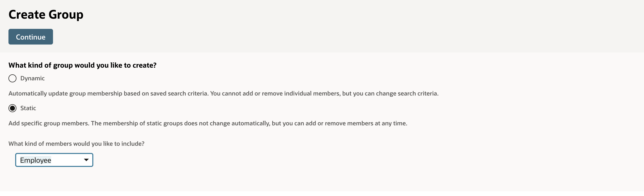The height and width of the screenshot is (196, 644).
Task: Click the empty Dynamic radio circle
Action: pyautogui.click(x=12, y=78)
